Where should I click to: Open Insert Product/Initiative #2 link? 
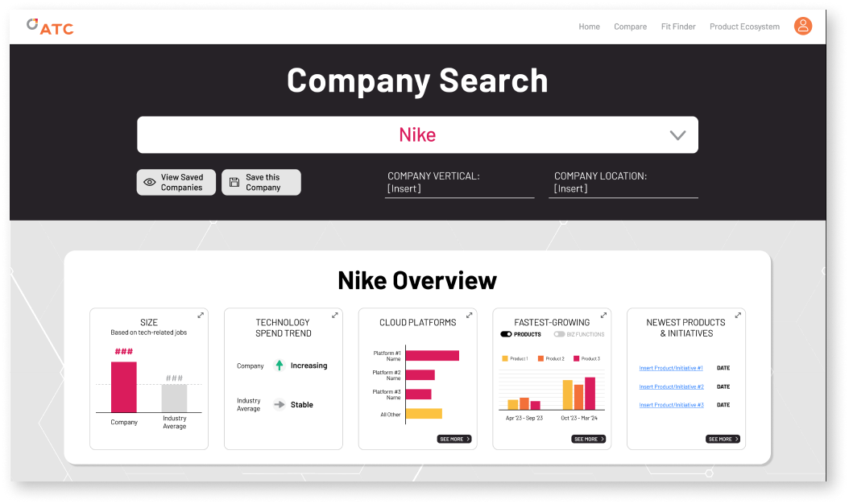pyautogui.click(x=672, y=386)
